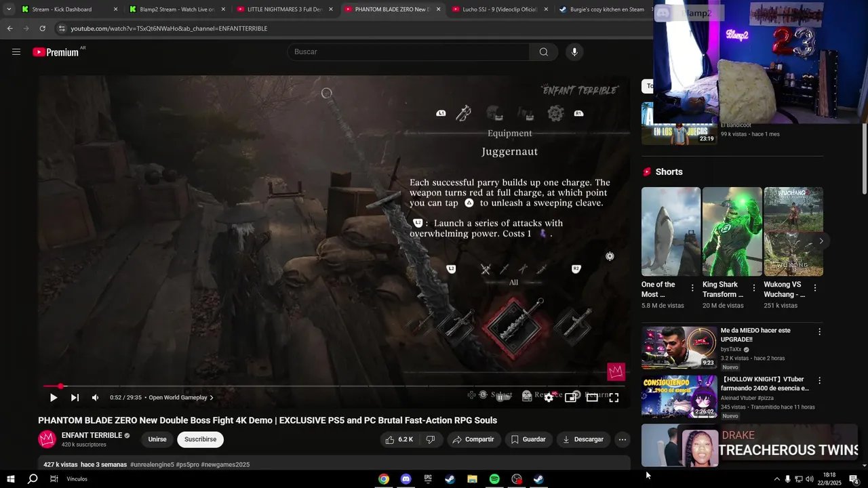Open ENFANT TERRIBLE channel name link
This screenshot has width=868, height=488.
pyautogui.click(x=92, y=435)
